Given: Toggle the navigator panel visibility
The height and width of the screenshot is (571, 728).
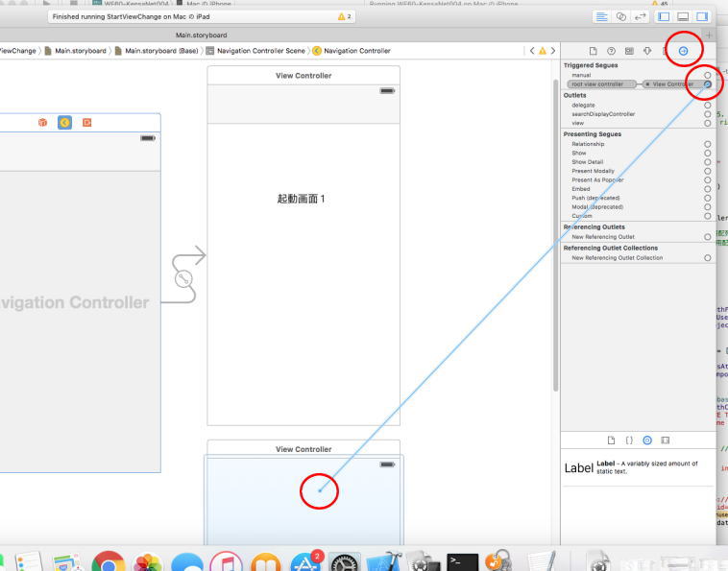Looking at the screenshot, I should tap(665, 17).
